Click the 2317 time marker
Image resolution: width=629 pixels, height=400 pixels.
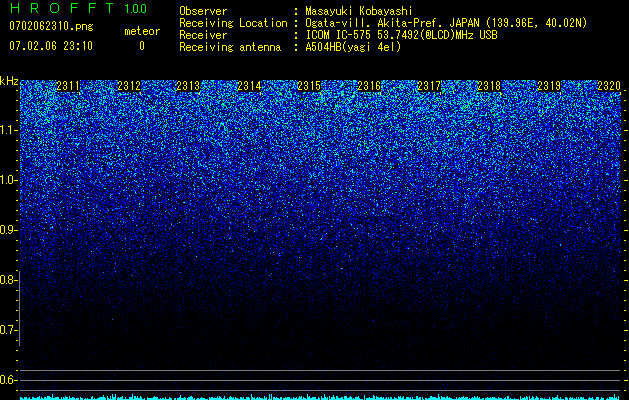click(429, 86)
